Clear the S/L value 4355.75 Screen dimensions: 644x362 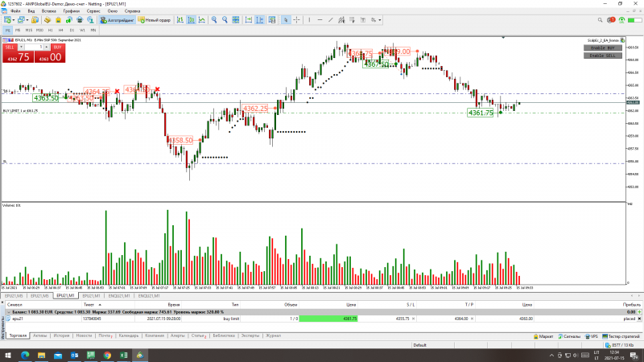point(413,319)
